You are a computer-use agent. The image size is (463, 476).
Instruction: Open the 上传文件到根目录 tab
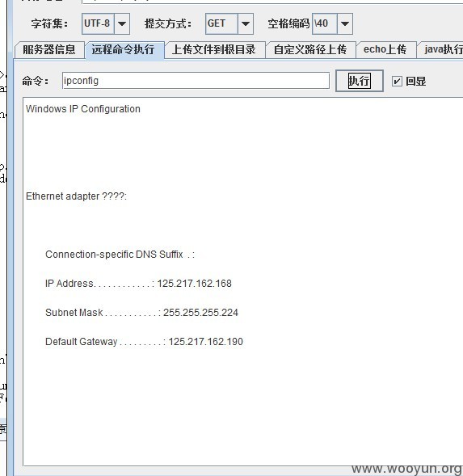(x=214, y=50)
